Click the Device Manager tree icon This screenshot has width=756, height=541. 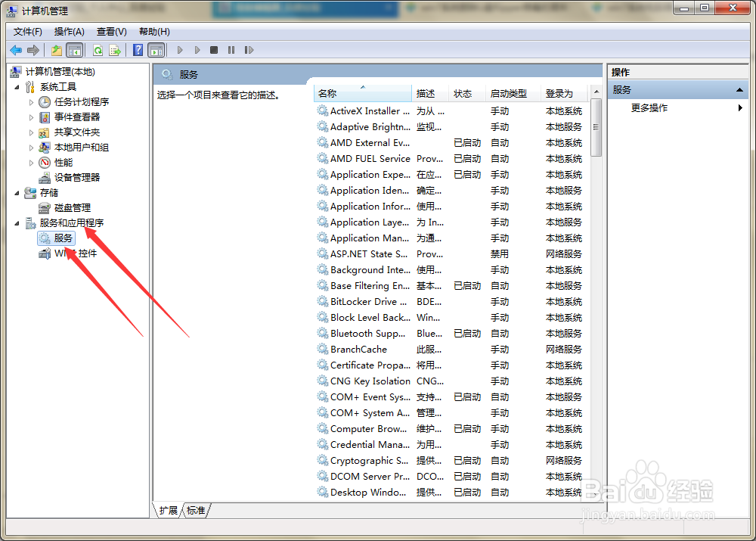click(x=45, y=178)
